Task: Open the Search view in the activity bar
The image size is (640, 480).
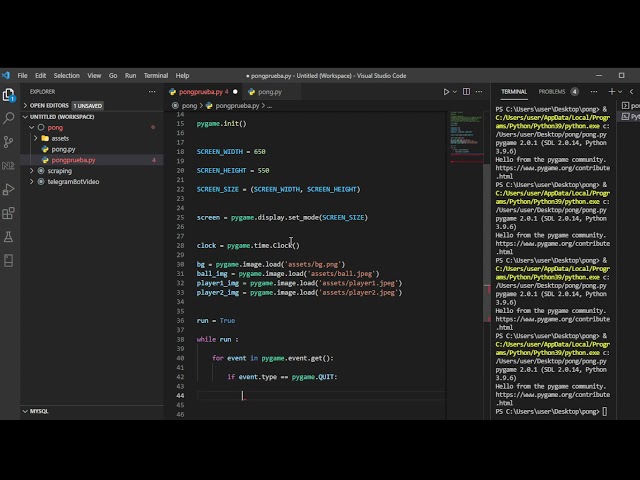Action: (x=9, y=118)
